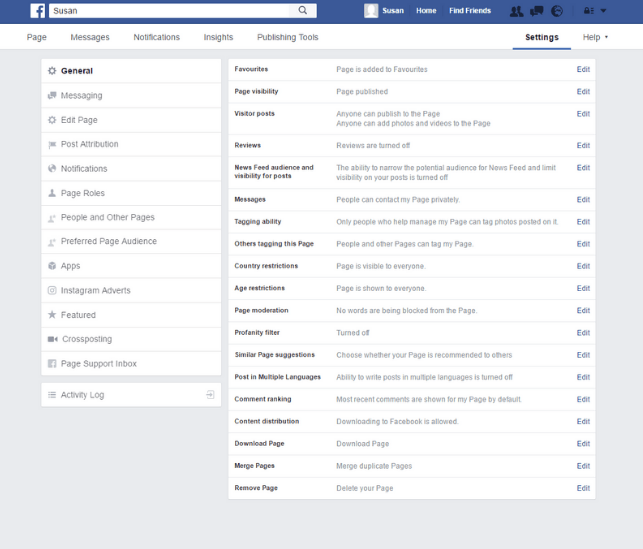This screenshot has width=643, height=549.
Task: Go to Page Roles settings
Action: pyautogui.click(x=82, y=193)
